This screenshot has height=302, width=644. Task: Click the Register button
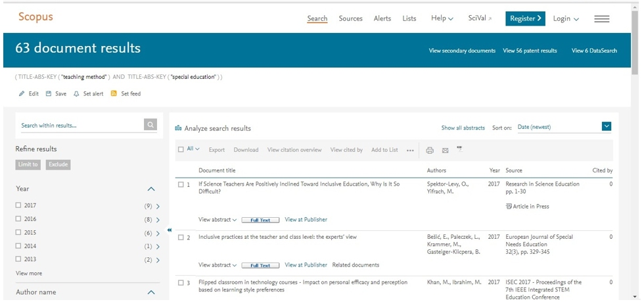525,18
